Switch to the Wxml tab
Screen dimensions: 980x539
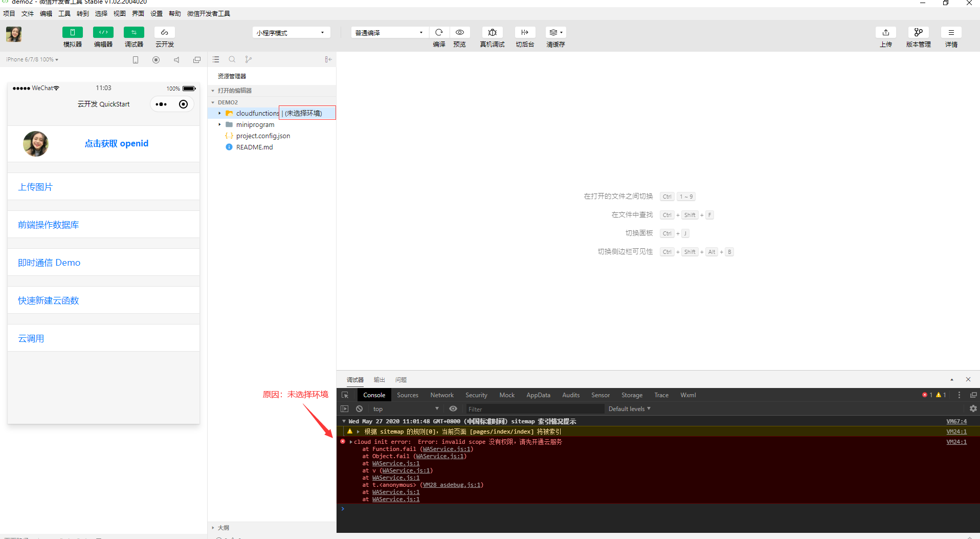[x=688, y=395]
